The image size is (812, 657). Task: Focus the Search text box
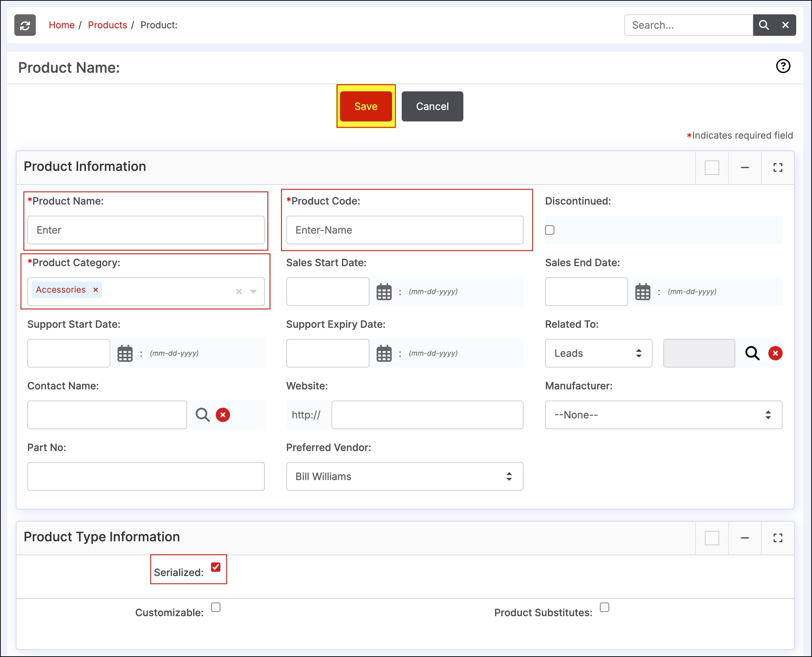coord(689,25)
